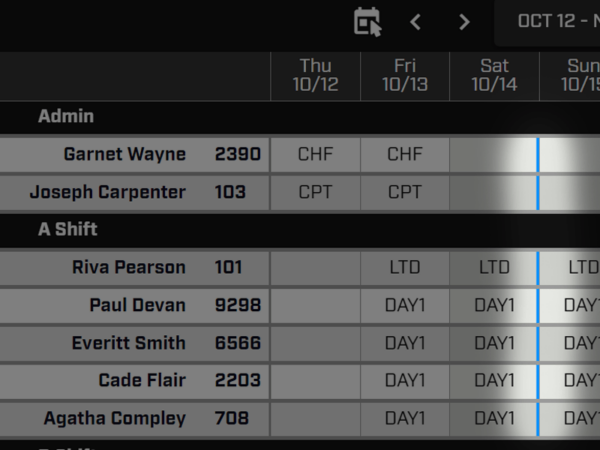Collapse the A Shift group row
600x450 pixels.
click(x=68, y=229)
